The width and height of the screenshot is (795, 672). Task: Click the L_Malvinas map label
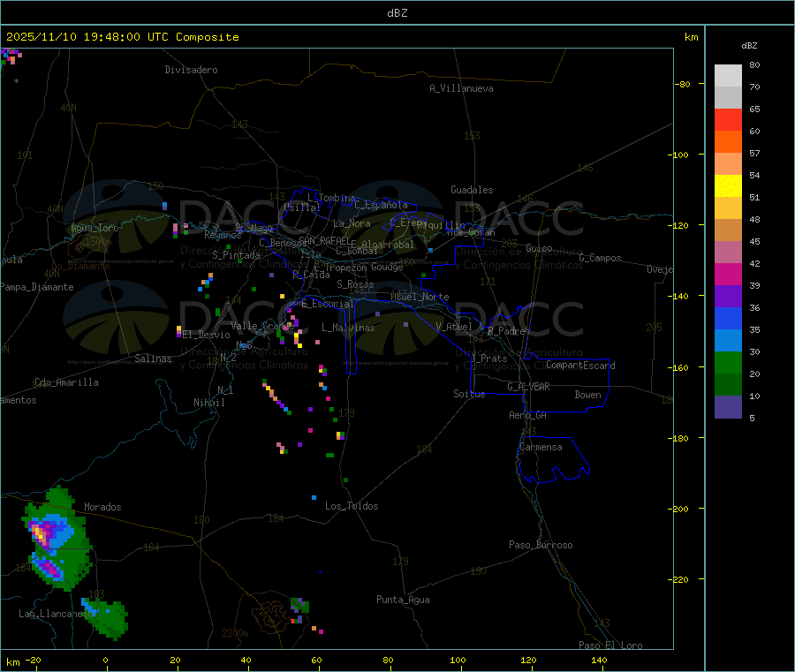coord(348,328)
